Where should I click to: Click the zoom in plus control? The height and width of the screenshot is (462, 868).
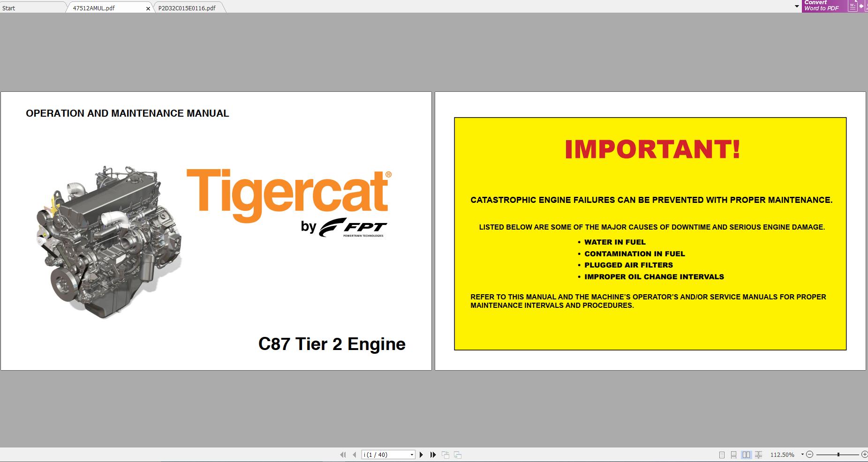pos(864,454)
